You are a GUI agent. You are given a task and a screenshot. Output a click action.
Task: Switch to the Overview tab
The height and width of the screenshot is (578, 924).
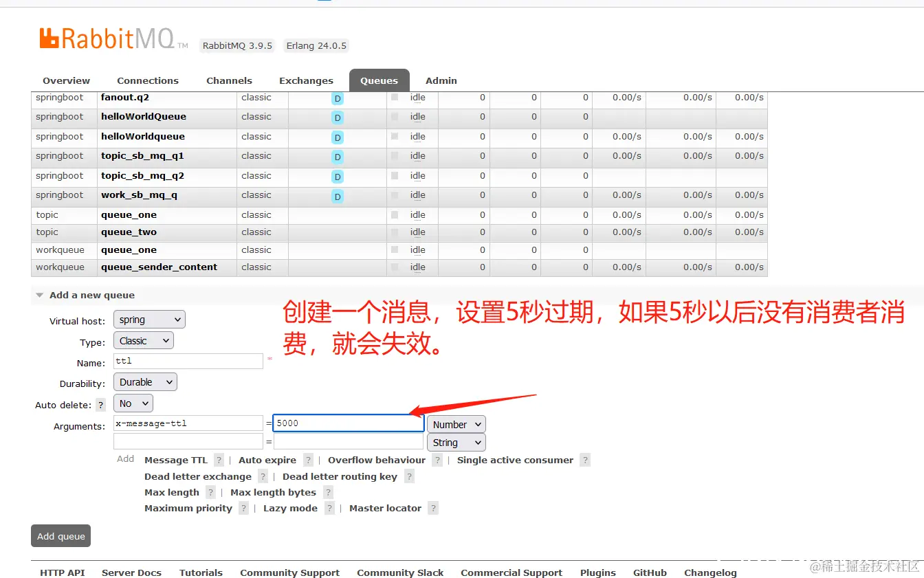click(66, 80)
